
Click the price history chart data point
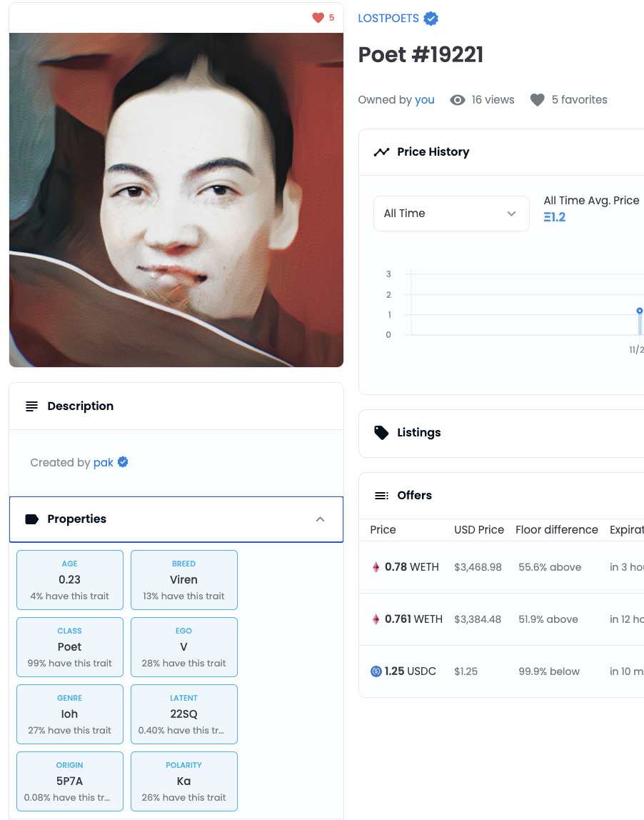click(639, 311)
